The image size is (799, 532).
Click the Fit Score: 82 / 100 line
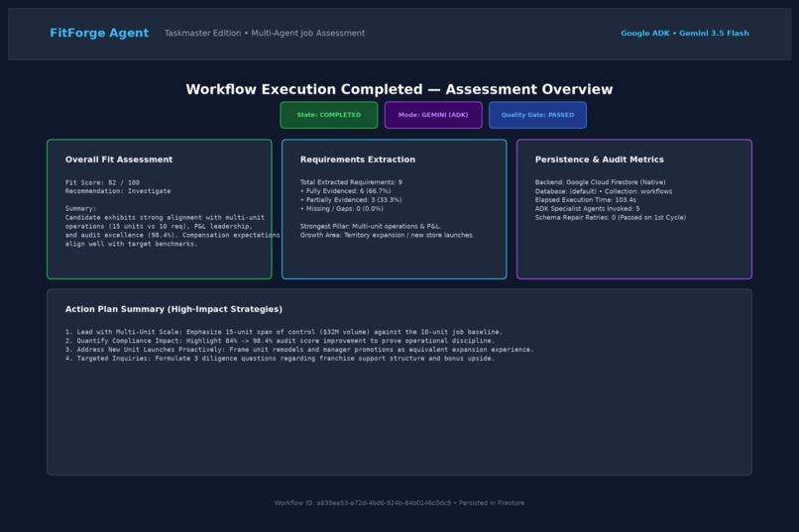[102, 182]
